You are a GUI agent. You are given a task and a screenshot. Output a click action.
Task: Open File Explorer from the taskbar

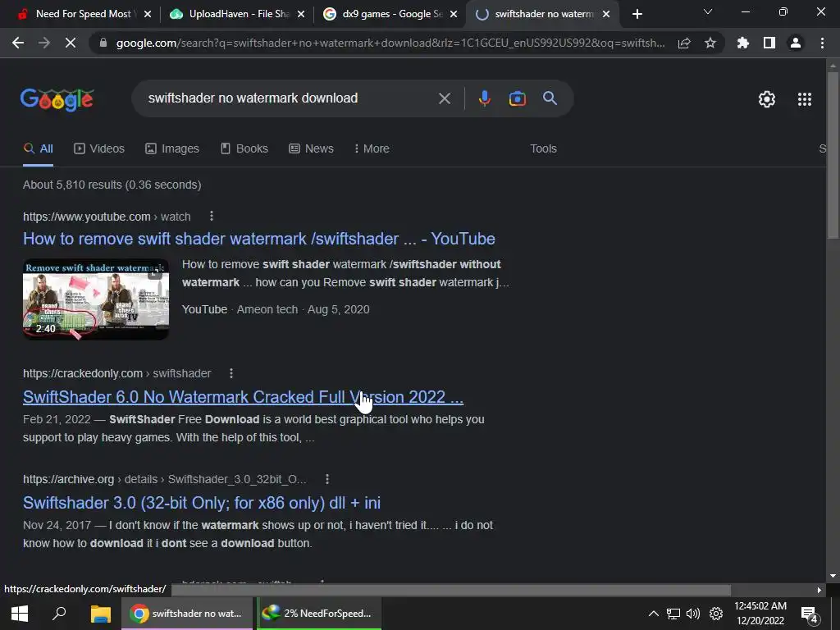pyautogui.click(x=100, y=614)
